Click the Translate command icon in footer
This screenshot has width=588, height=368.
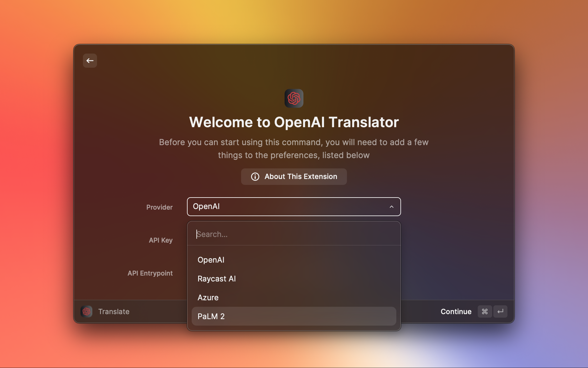[86, 311]
